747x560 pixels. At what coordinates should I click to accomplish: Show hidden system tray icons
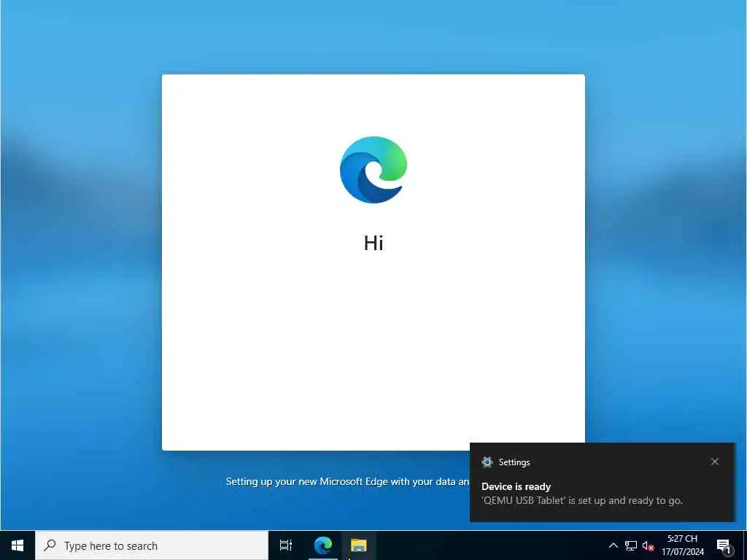[613, 545]
